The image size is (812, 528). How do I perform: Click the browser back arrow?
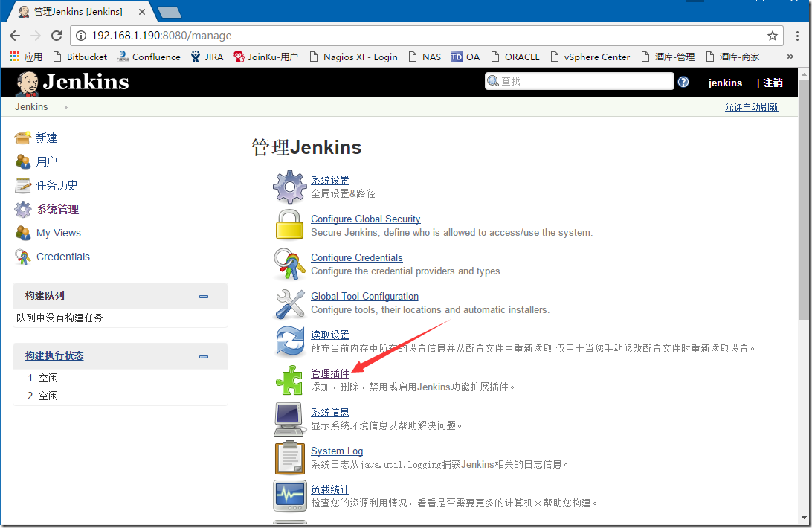coord(15,36)
